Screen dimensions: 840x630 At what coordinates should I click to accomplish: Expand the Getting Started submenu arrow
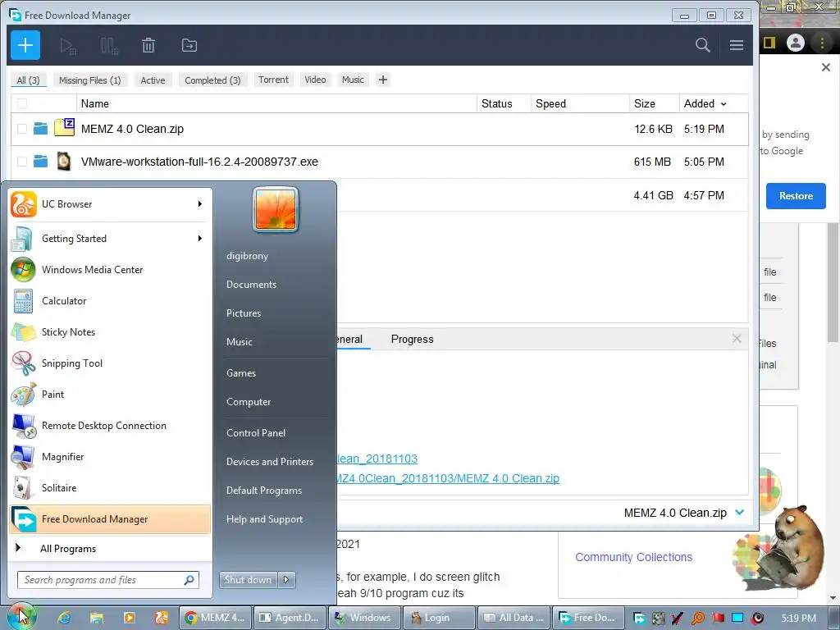pyautogui.click(x=200, y=239)
